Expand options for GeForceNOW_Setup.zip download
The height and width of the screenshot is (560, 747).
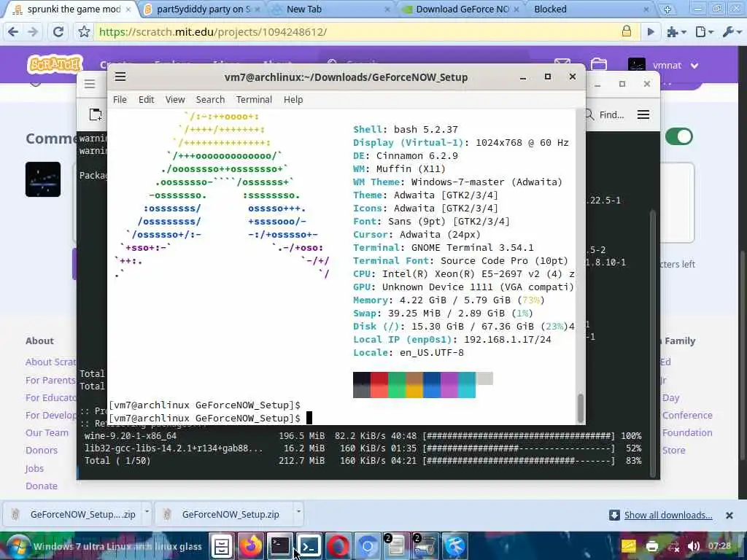(298, 513)
